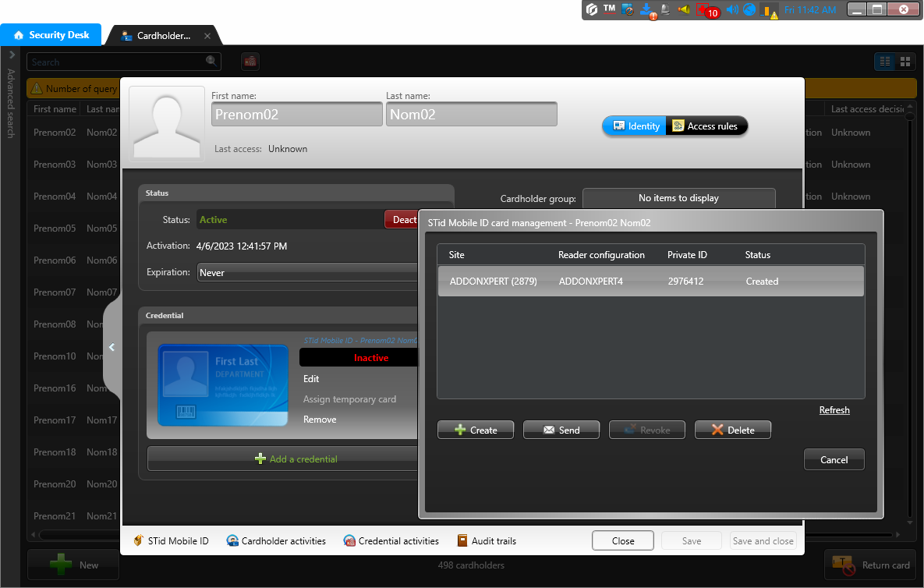924x588 pixels.
Task: Click the card scan icon beside search
Action: point(250,62)
